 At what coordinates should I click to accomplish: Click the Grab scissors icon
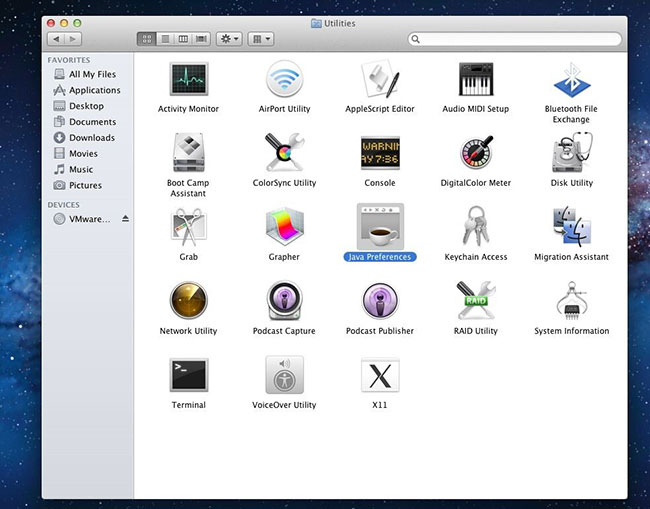[189, 226]
